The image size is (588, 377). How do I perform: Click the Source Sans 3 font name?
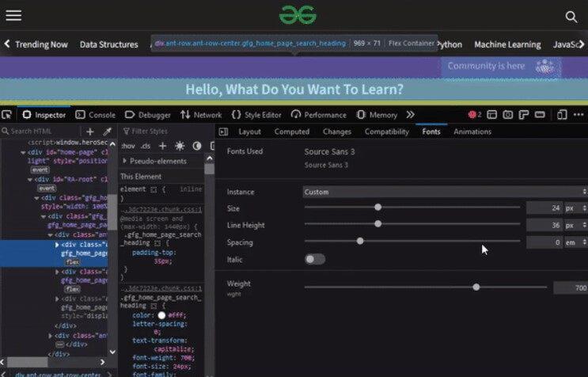[x=329, y=151]
